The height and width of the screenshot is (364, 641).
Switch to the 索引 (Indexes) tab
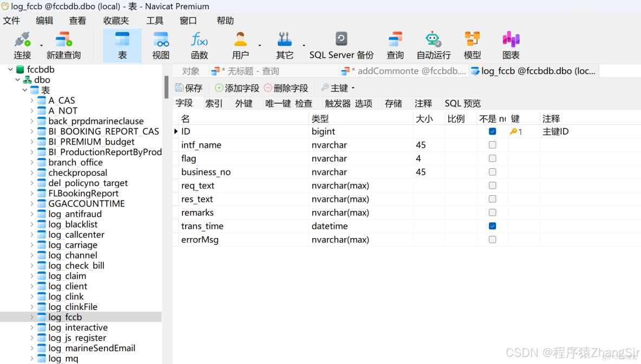click(x=213, y=103)
